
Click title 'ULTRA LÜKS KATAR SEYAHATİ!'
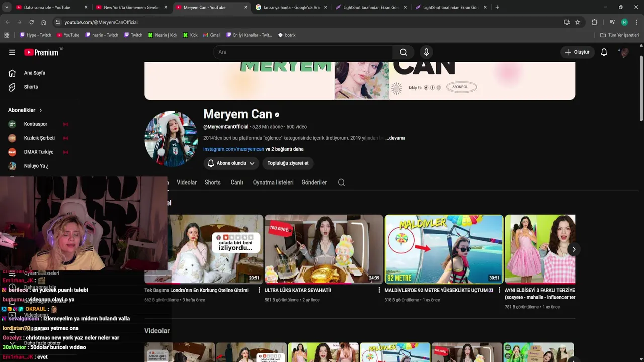297,290
